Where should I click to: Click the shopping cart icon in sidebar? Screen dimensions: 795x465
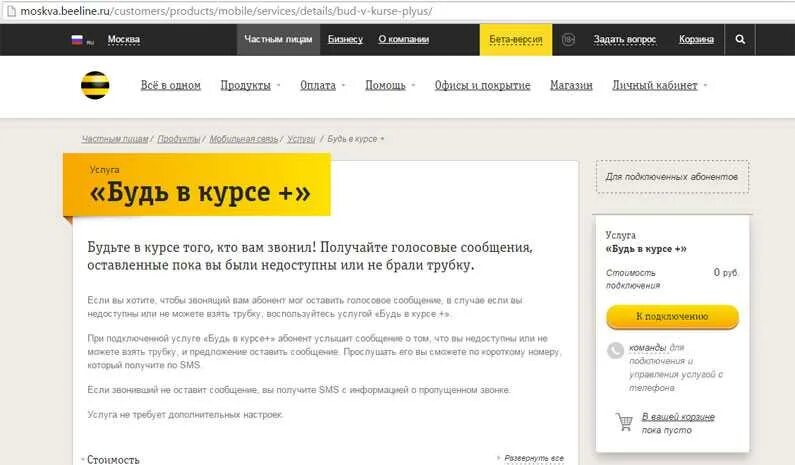tap(624, 421)
